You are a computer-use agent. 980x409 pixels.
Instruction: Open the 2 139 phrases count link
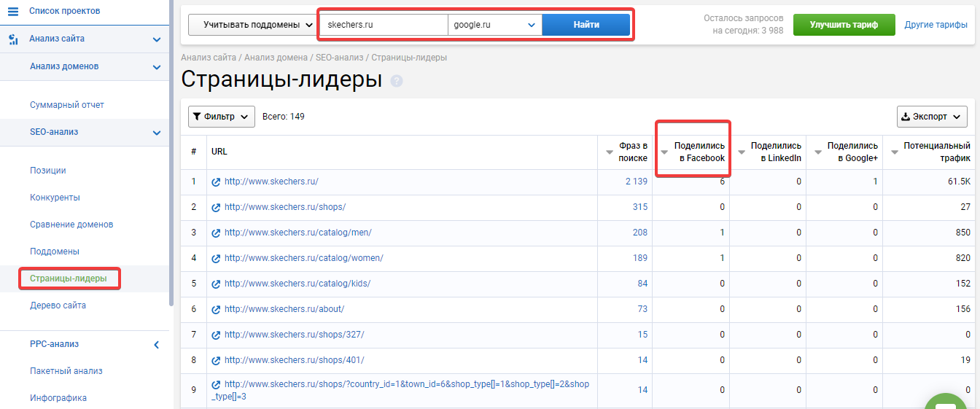(x=637, y=182)
